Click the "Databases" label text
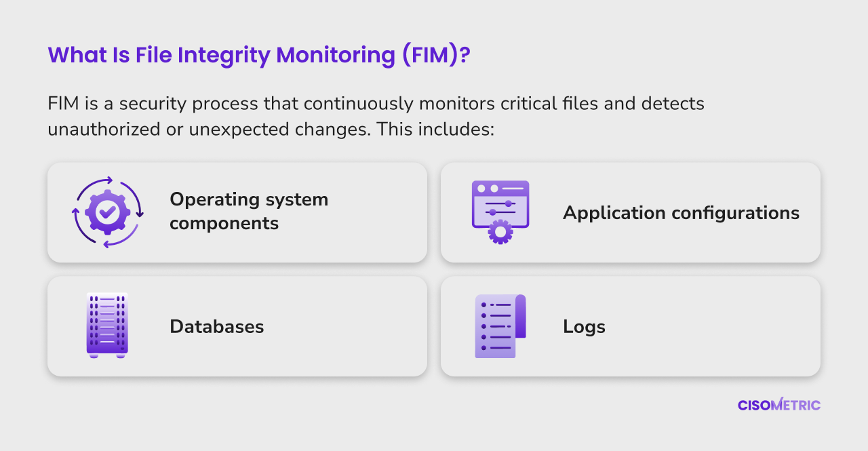 [217, 326]
